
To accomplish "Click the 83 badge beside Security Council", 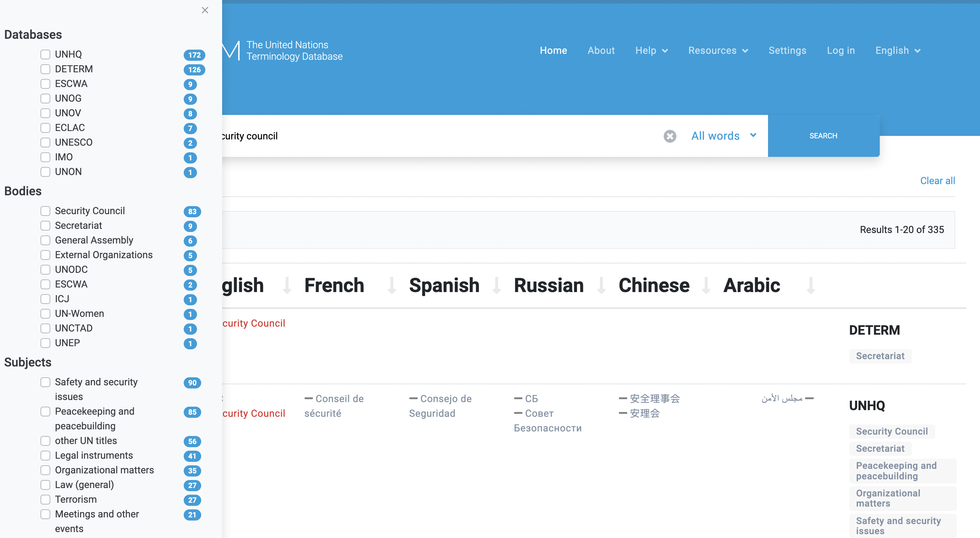I will [192, 212].
